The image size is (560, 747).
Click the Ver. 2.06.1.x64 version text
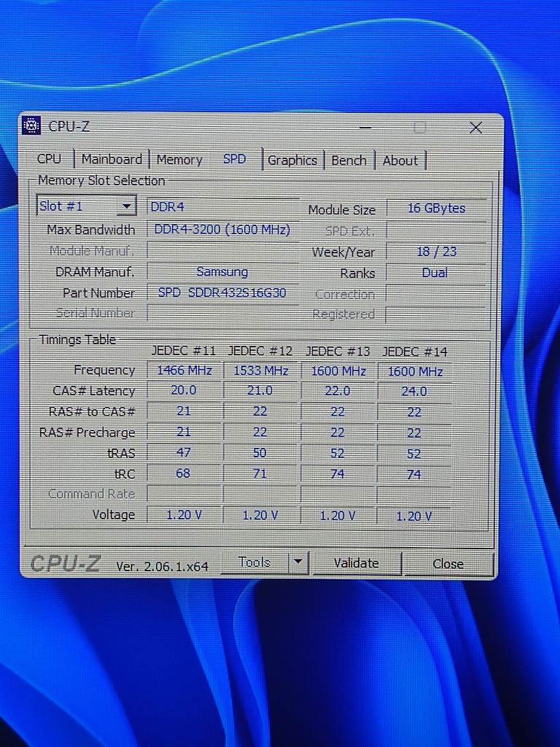163,566
